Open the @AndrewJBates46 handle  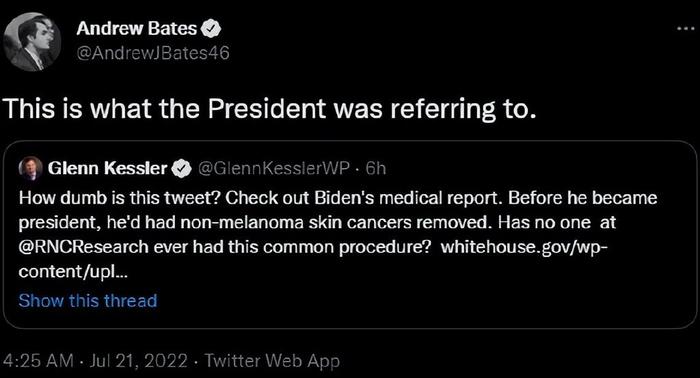(x=153, y=53)
